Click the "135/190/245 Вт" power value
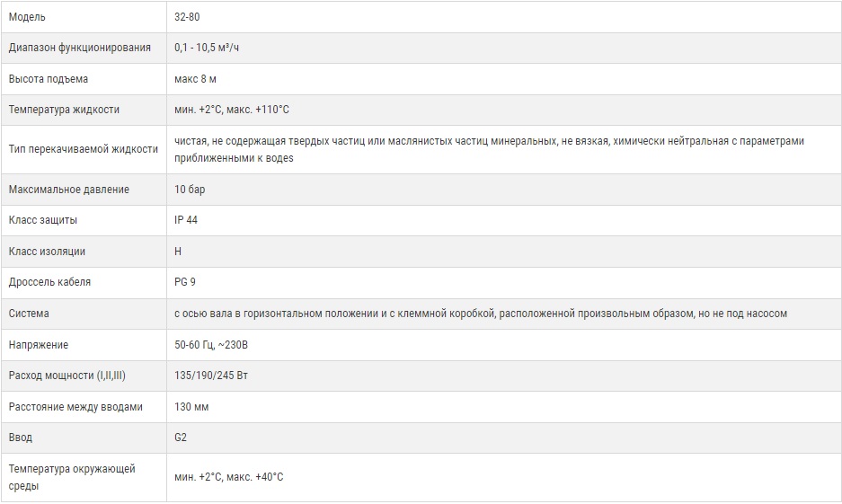842x504 pixels. (211, 376)
